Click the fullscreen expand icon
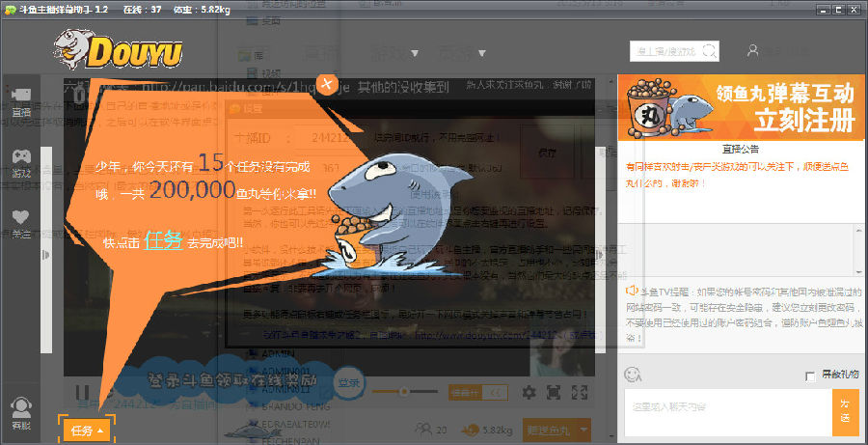Viewport: 868px width, 445px height. pos(579,393)
